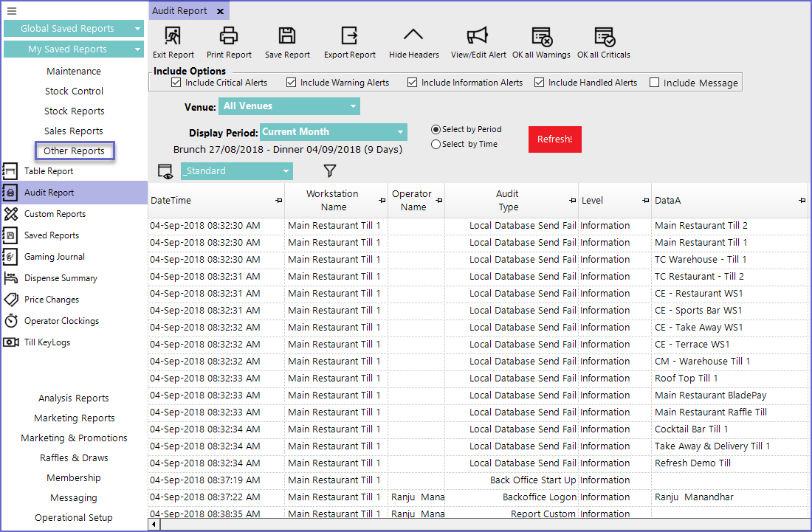The image size is (812, 532).
Task: Select the 'Select by Time' radio button
Action: [x=436, y=145]
